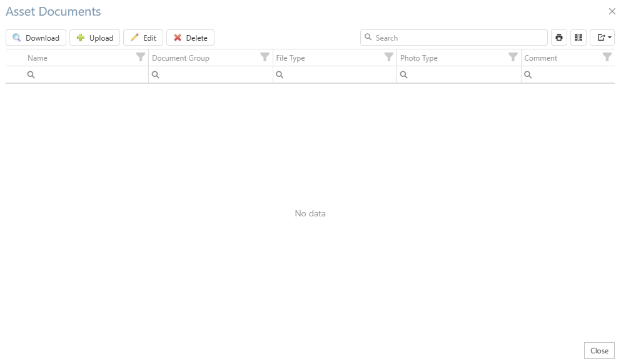Screen dimensions: 621x364
Task: Open the column chooser icon
Action: tap(578, 38)
